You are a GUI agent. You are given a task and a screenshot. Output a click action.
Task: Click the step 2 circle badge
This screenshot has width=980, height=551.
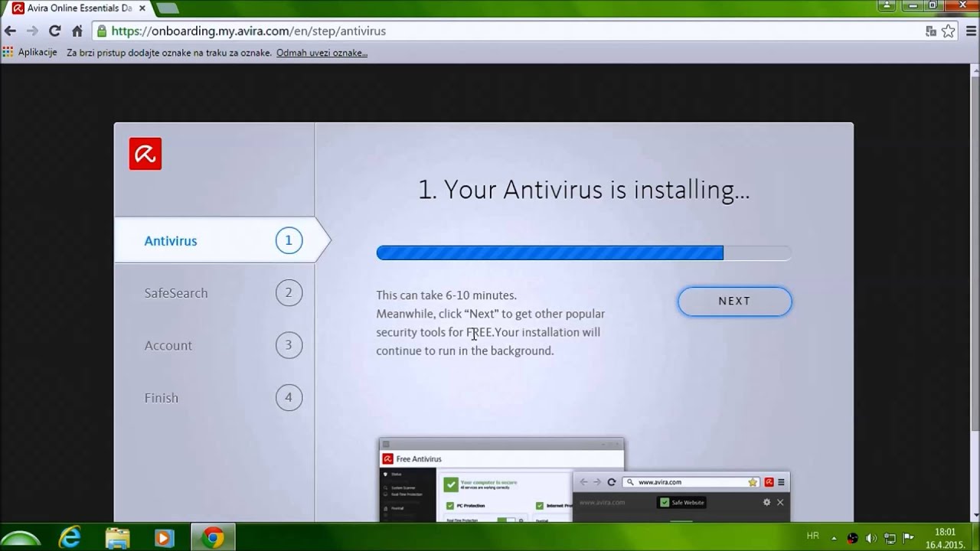(x=289, y=292)
